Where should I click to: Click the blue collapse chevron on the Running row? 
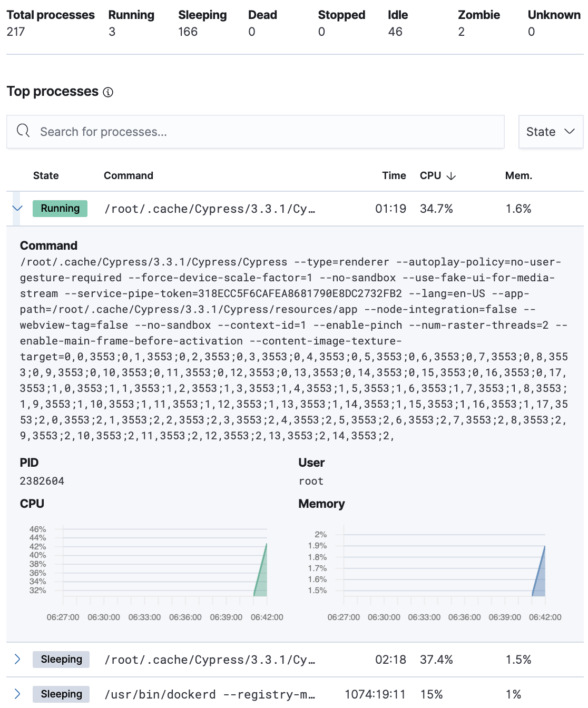click(17, 209)
